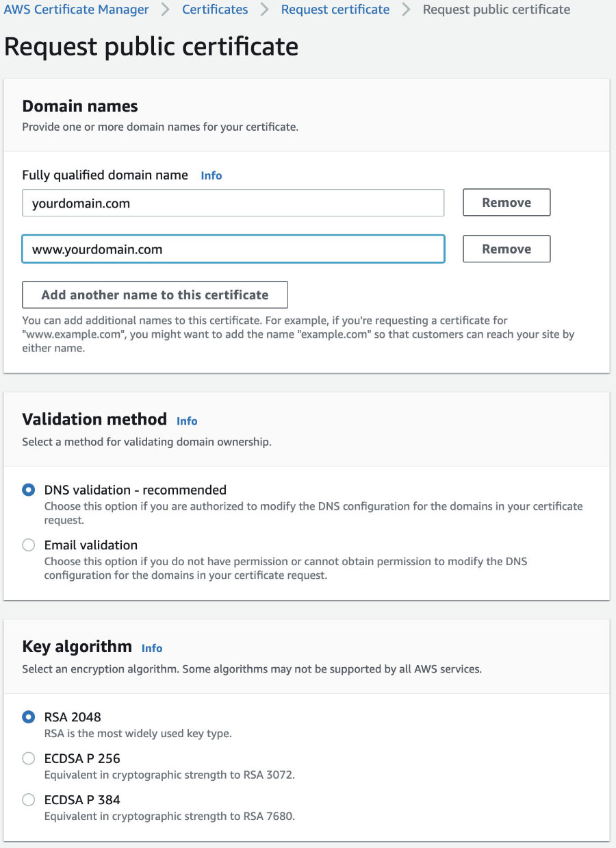The height and width of the screenshot is (848, 616).
Task: Click Add another name to this certificate
Action: click(155, 295)
